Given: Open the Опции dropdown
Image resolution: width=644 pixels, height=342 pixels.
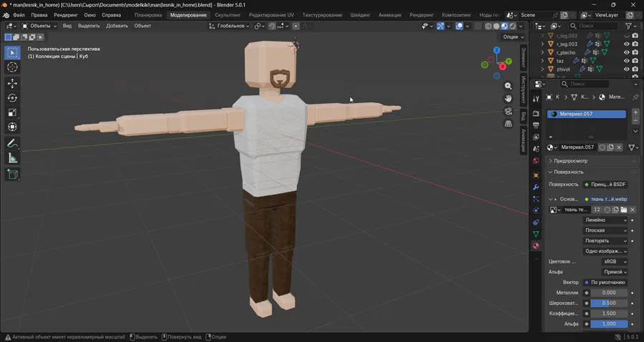Looking at the screenshot, I should click(513, 37).
